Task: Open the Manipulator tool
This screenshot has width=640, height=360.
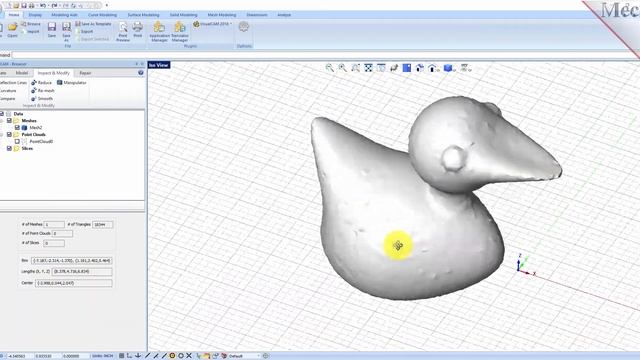Action: click(72, 83)
